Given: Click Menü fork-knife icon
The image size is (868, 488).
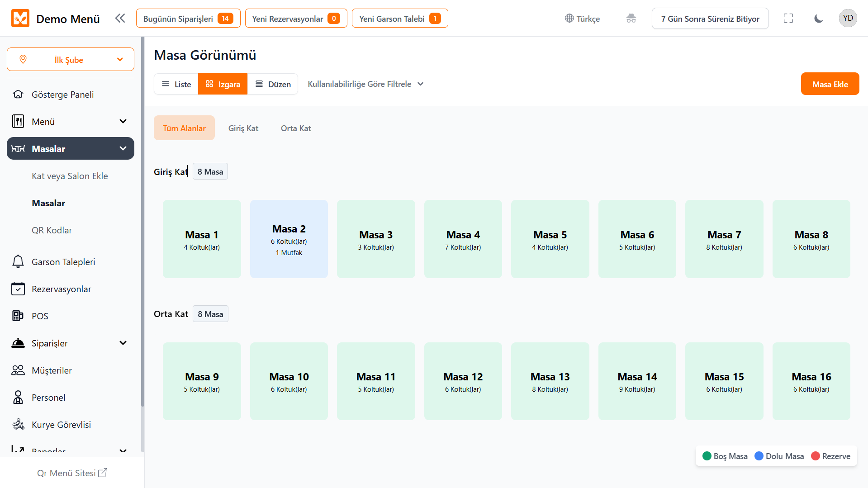Looking at the screenshot, I should [18, 121].
